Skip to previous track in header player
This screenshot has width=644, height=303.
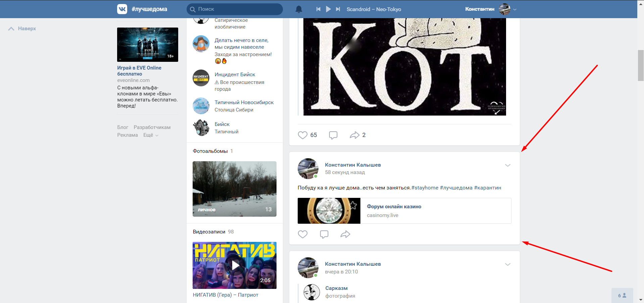[318, 9]
